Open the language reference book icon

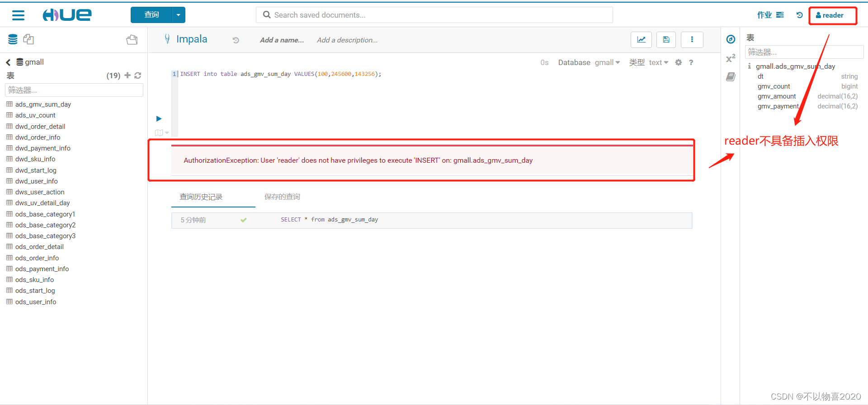point(731,77)
